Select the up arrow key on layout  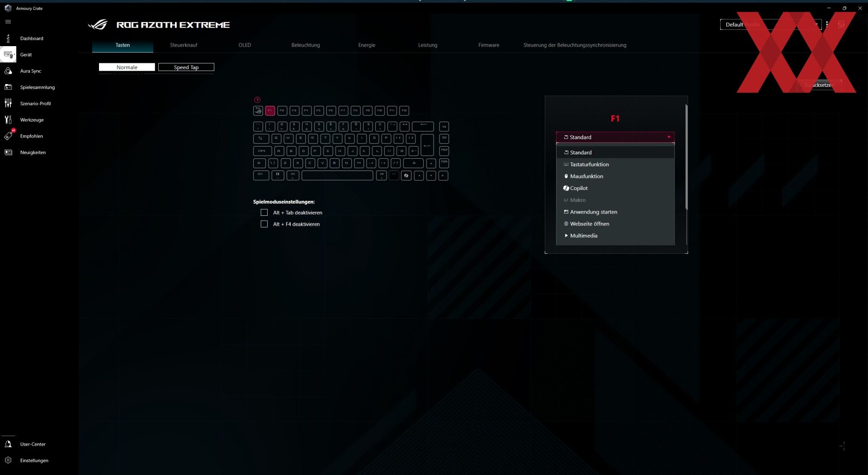click(431, 163)
